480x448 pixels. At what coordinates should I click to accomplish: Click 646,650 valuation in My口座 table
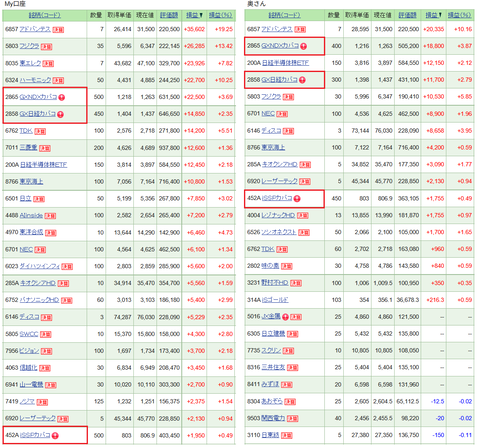tap(169, 114)
